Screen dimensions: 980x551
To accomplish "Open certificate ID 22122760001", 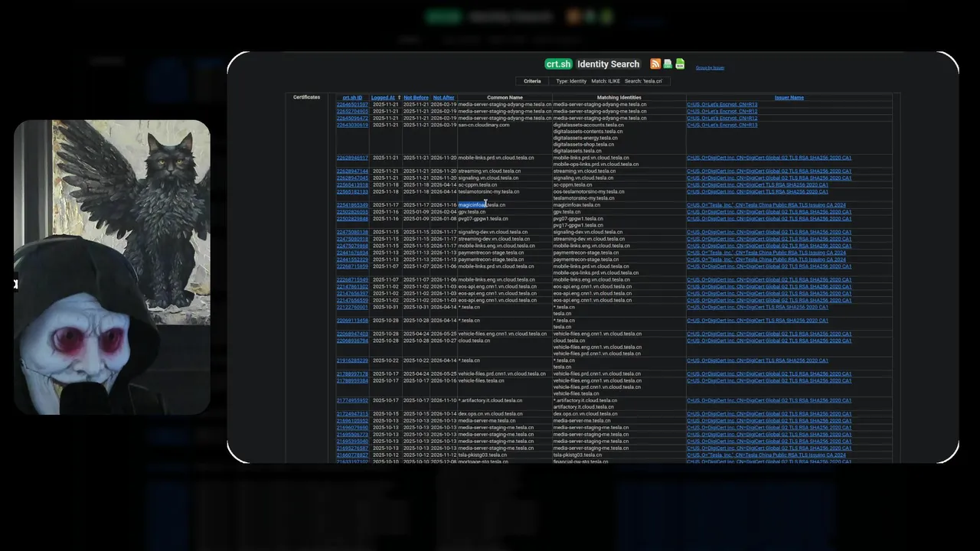I will pos(352,308).
